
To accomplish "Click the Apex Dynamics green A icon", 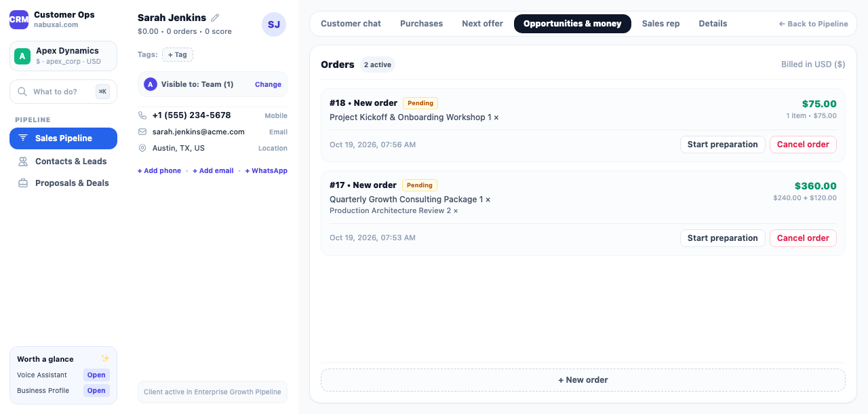I will click(x=22, y=56).
